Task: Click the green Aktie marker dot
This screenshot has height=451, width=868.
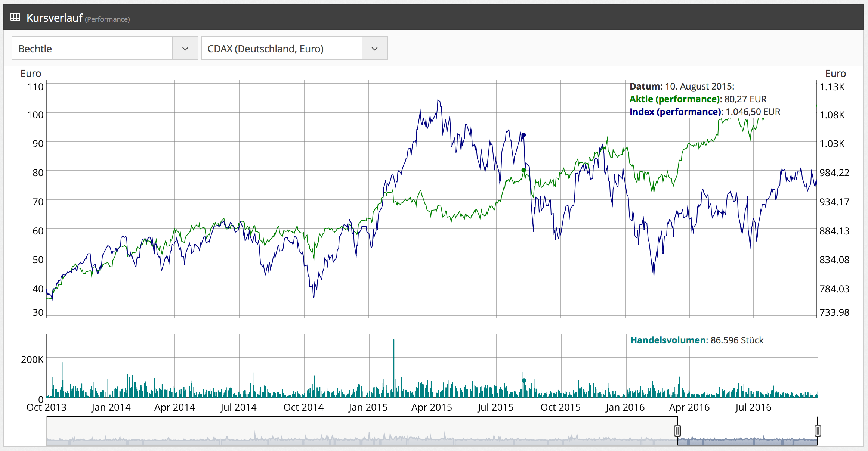Action: [523, 170]
